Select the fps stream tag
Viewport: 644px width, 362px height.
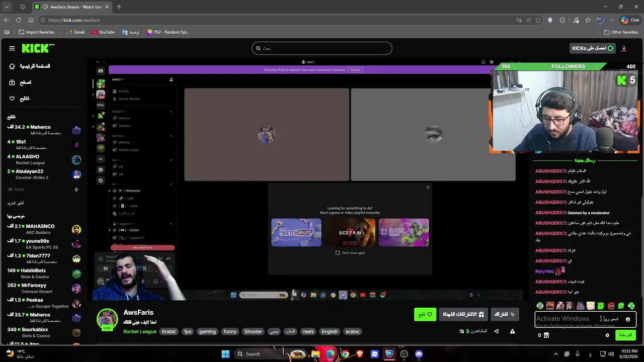point(188,331)
